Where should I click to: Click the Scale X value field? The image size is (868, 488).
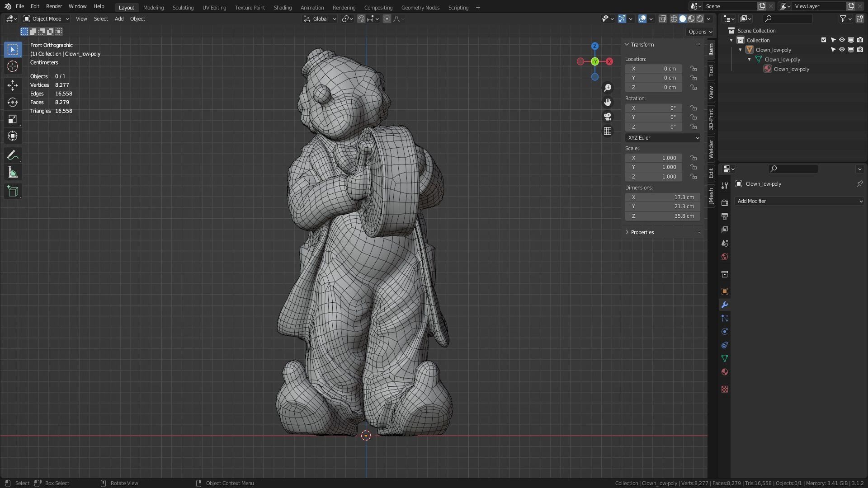(654, 158)
